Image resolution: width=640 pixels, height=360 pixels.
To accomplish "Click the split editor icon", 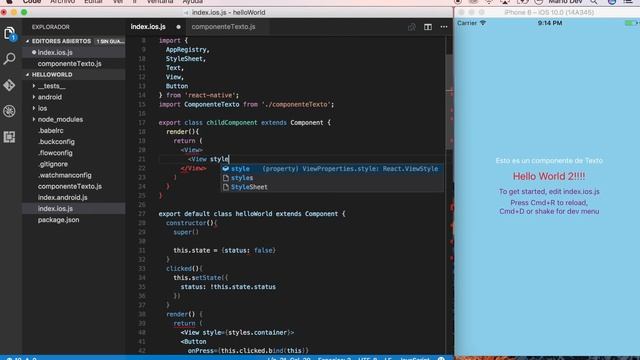I will [428, 27].
